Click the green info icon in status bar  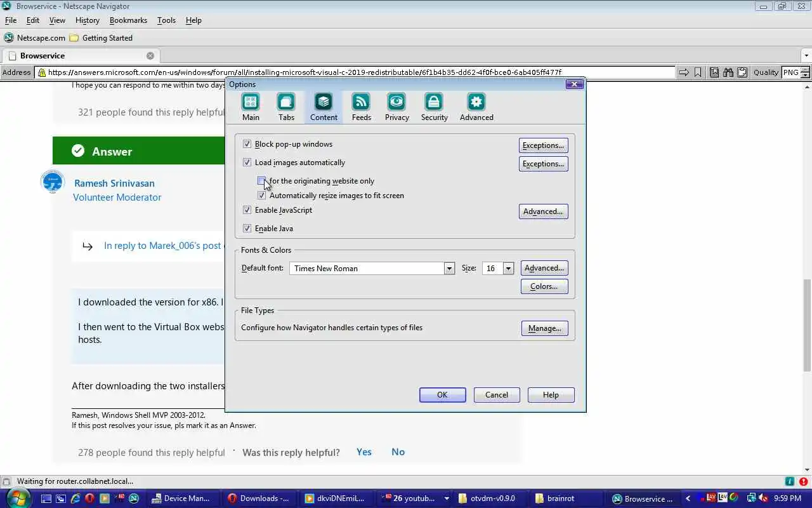click(790, 481)
